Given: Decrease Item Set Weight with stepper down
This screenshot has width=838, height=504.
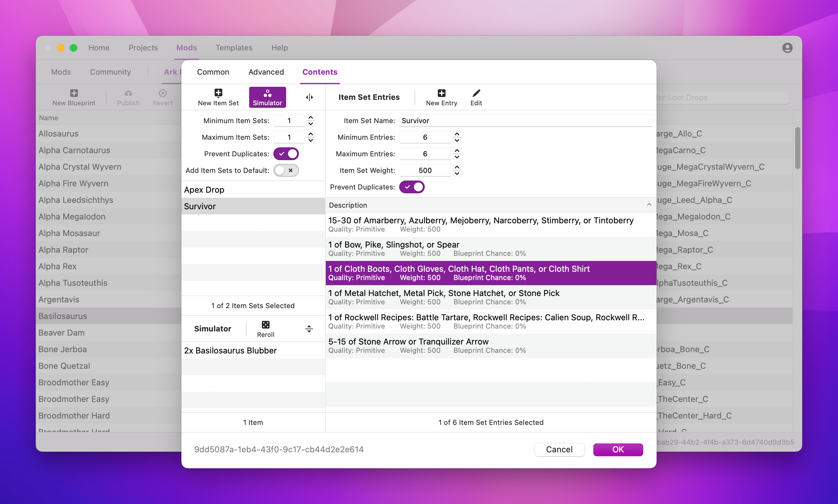Looking at the screenshot, I should [x=457, y=174].
